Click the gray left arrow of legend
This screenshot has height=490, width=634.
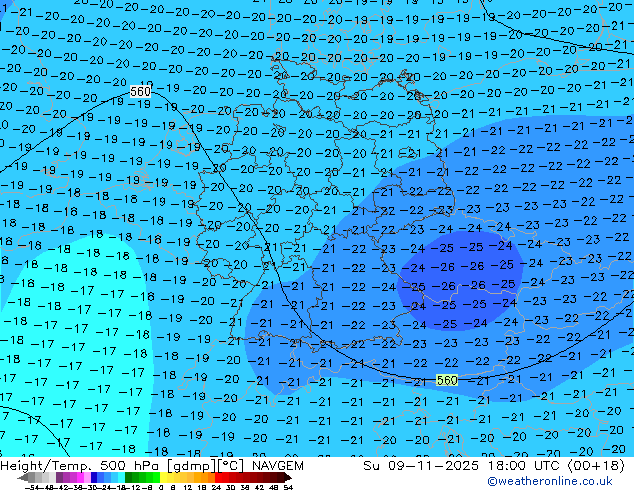point(23,478)
